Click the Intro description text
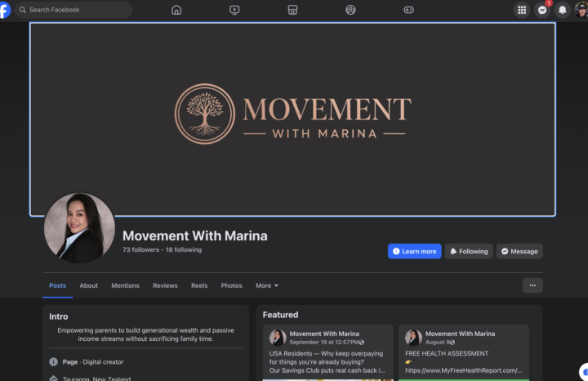The image size is (588, 381). tap(145, 334)
